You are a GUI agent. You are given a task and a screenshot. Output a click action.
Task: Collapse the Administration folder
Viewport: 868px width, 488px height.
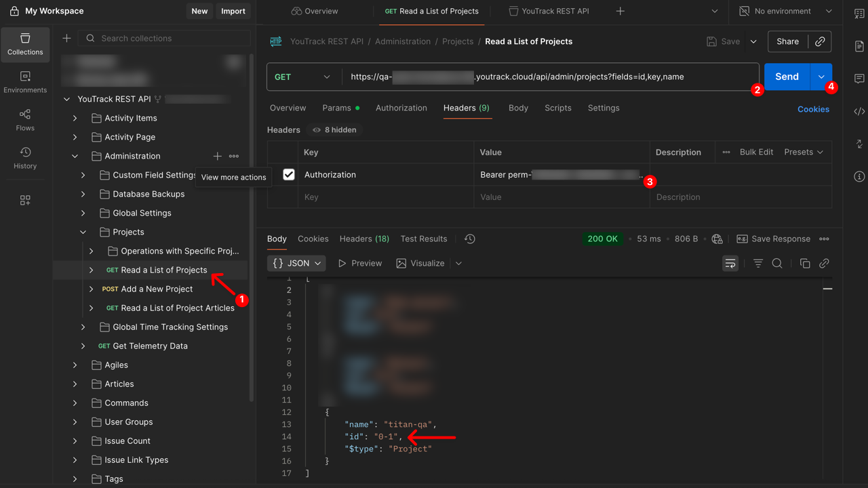pyautogui.click(x=75, y=156)
